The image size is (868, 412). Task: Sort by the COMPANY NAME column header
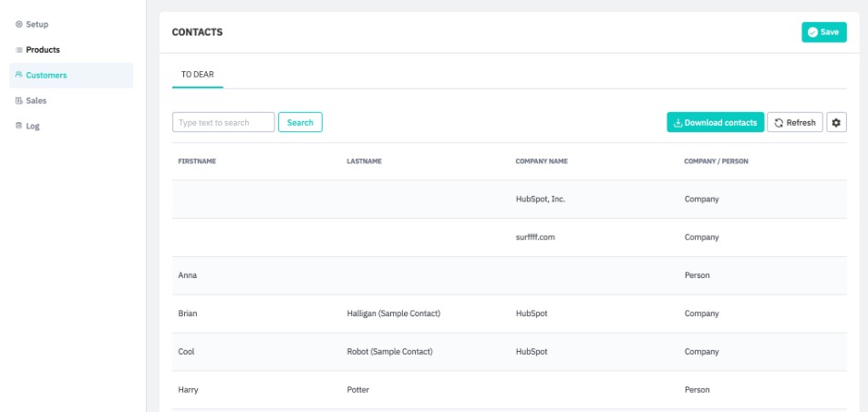tap(542, 161)
